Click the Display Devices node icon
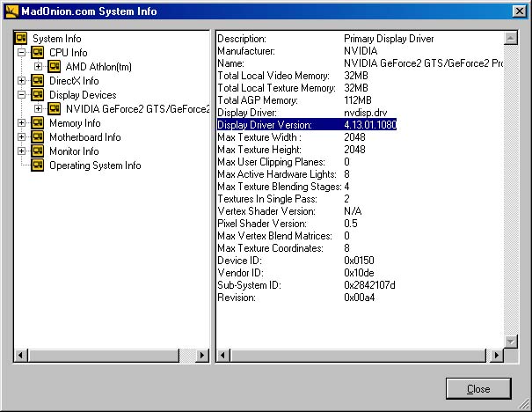The height and width of the screenshot is (412, 532). [x=38, y=95]
